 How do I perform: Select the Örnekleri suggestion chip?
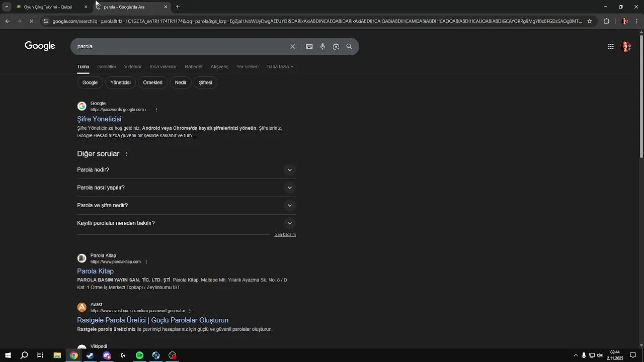pyautogui.click(x=152, y=82)
